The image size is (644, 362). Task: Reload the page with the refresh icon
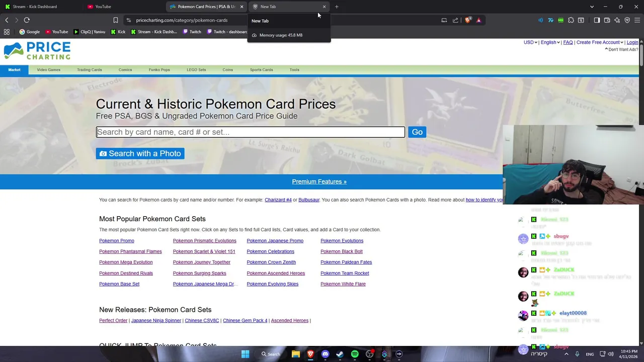(x=27, y=20)
